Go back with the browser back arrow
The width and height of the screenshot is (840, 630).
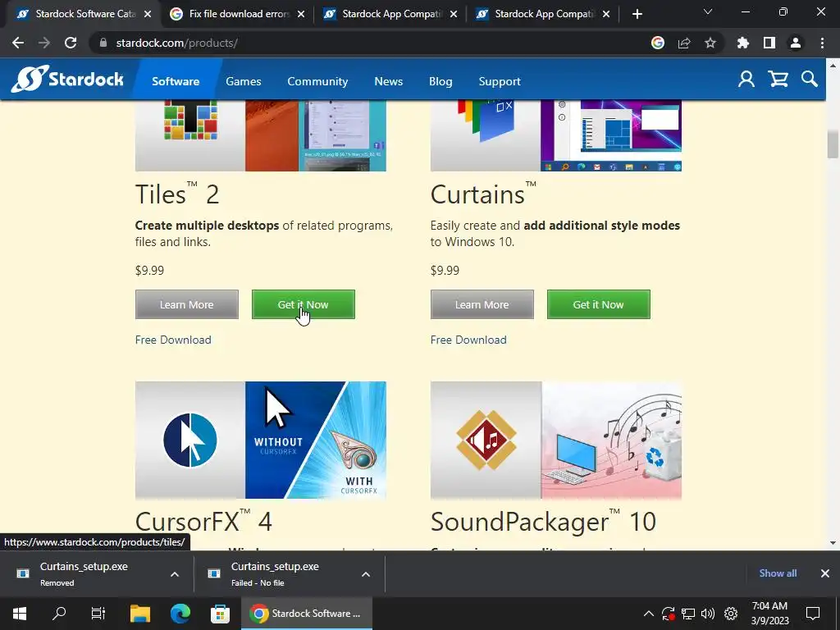18,43
